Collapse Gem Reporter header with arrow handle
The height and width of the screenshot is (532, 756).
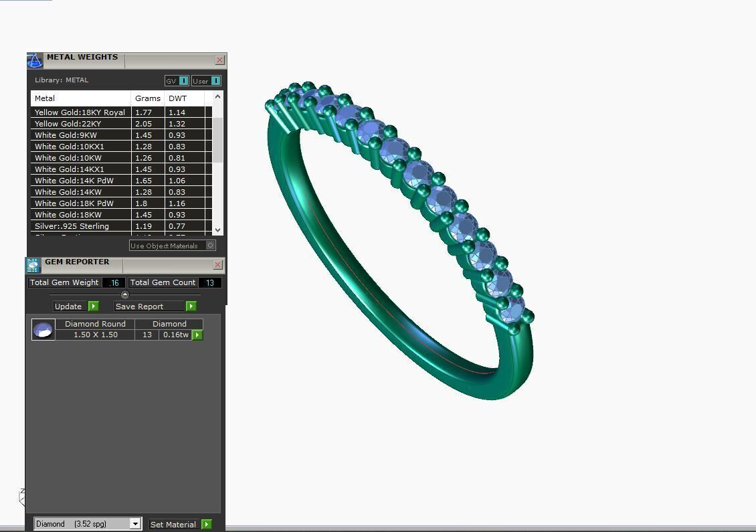tap(125, 294)
